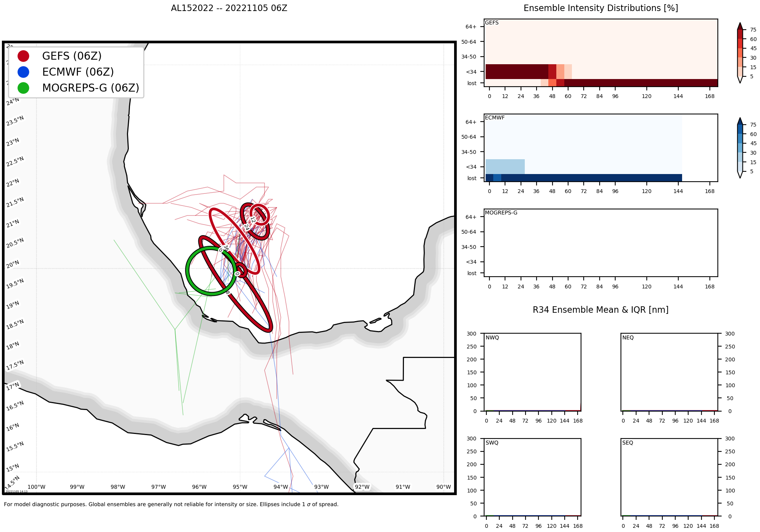Screen dimensions: 760x532
Task: Click the SEQ wind radius chart
Action: 669,477
